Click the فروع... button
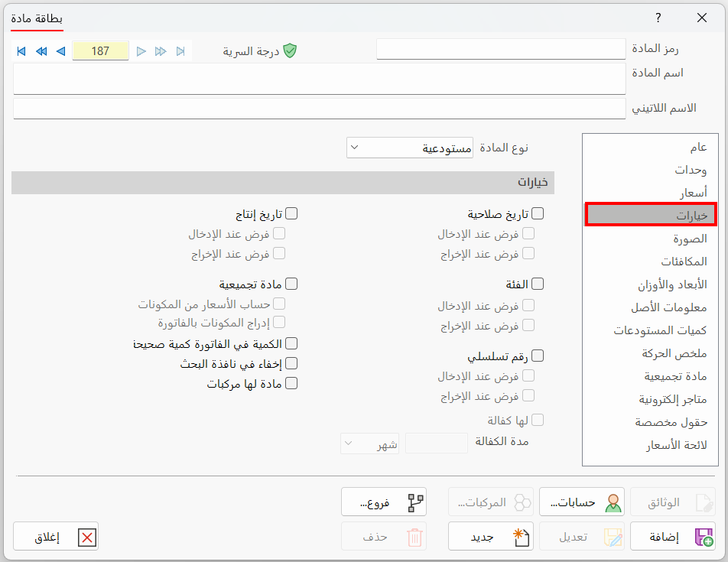Screen dimensions: 728x562 tap(384, 502)
